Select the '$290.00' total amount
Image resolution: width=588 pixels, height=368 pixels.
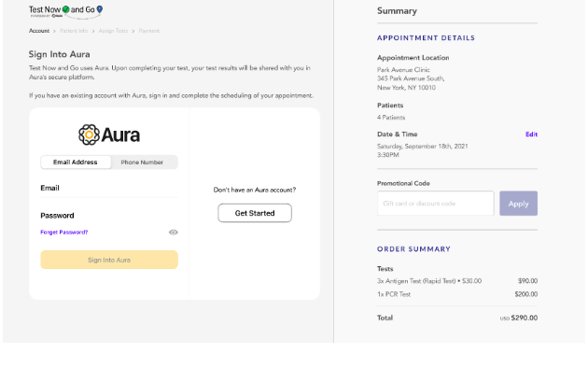pos(525,318)
